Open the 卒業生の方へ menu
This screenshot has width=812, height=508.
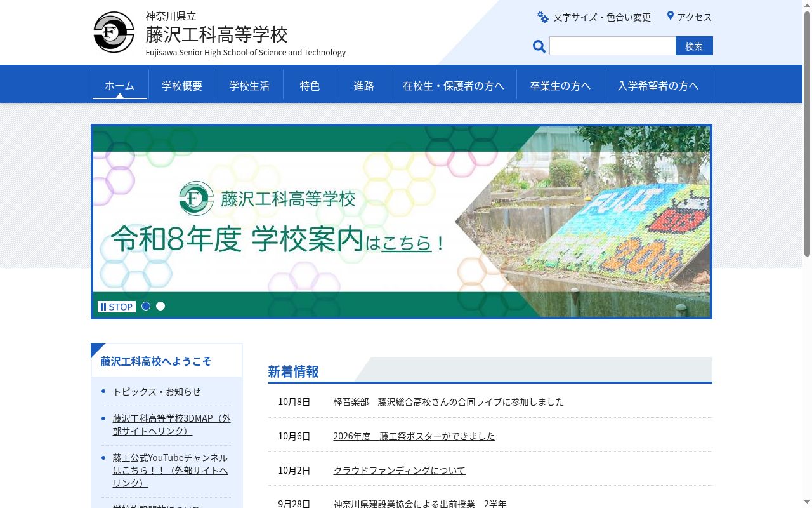coord(561,85)
